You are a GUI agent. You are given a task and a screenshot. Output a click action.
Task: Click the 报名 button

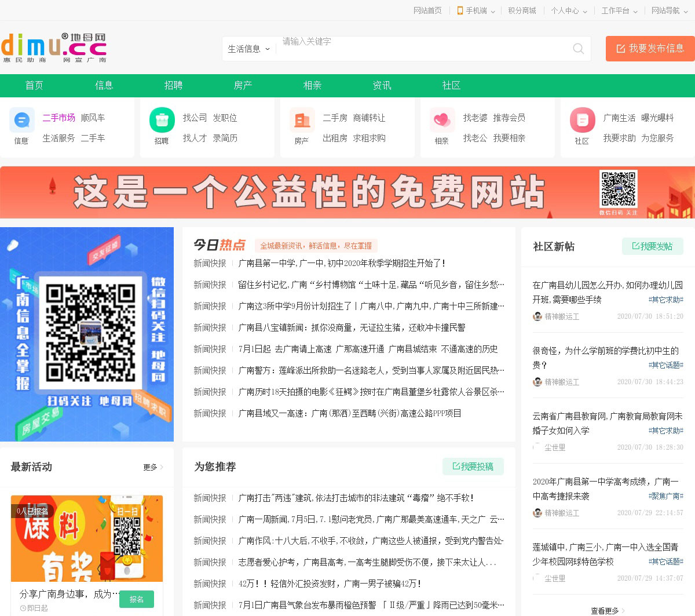(137, 599)
